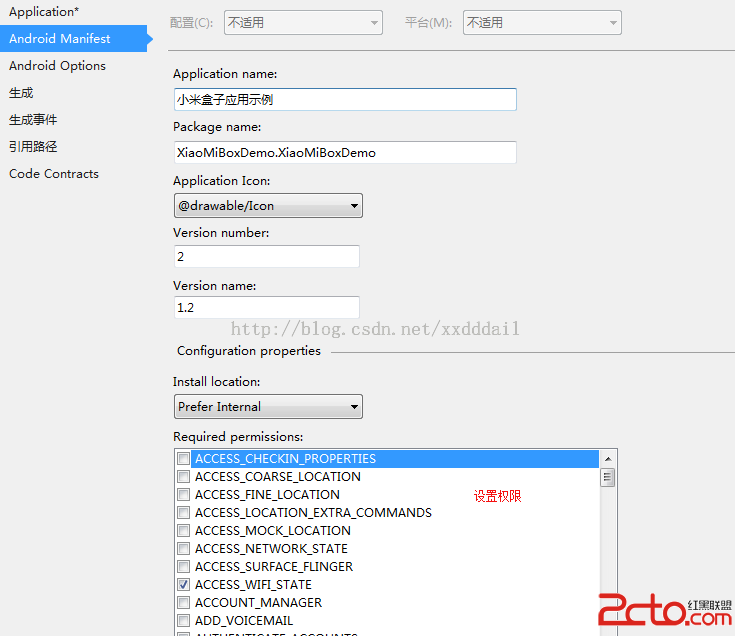Check ACCOUNT_MANAGER permission
This screenshot has width=735, height=636.
pos(183,602)
